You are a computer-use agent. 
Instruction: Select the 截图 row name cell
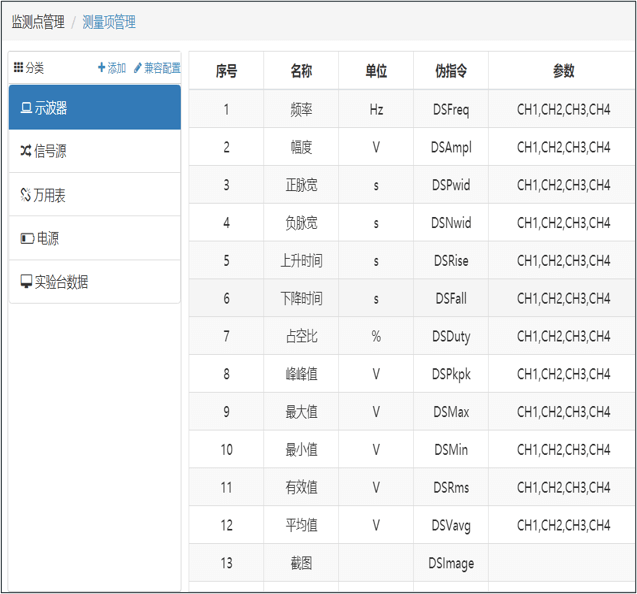301,563
